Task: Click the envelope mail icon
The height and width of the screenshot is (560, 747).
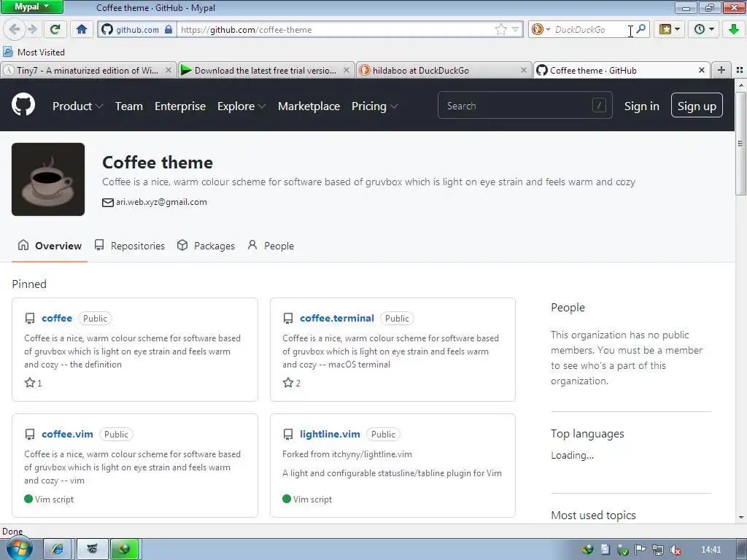Action: tap(108, 203)
